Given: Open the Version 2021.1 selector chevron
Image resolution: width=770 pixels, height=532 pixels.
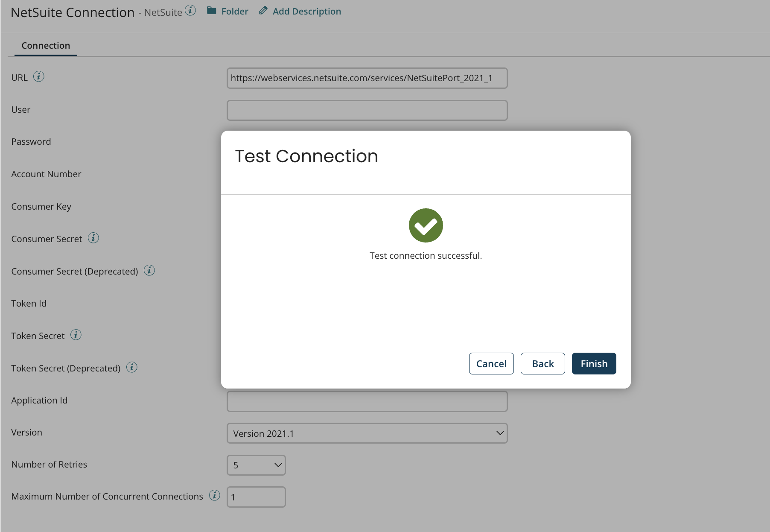Looking at the screenshot, I should (499, 433).
